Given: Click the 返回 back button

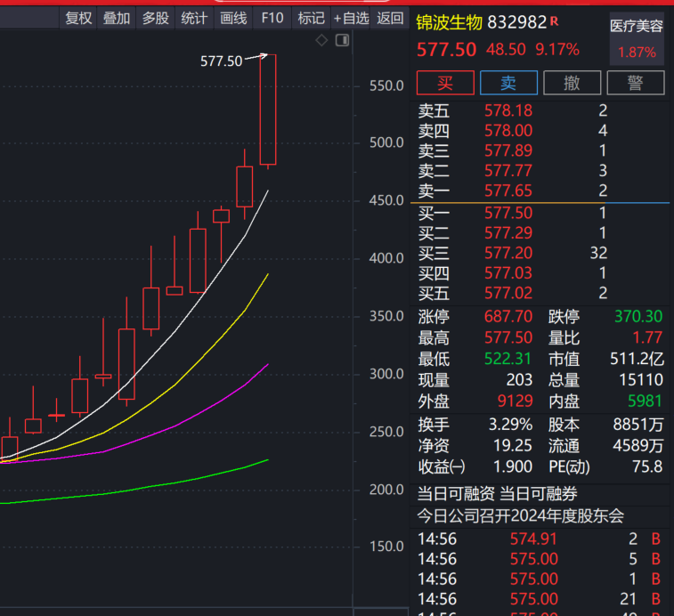Looking at the screenshot, I should 390,18.
